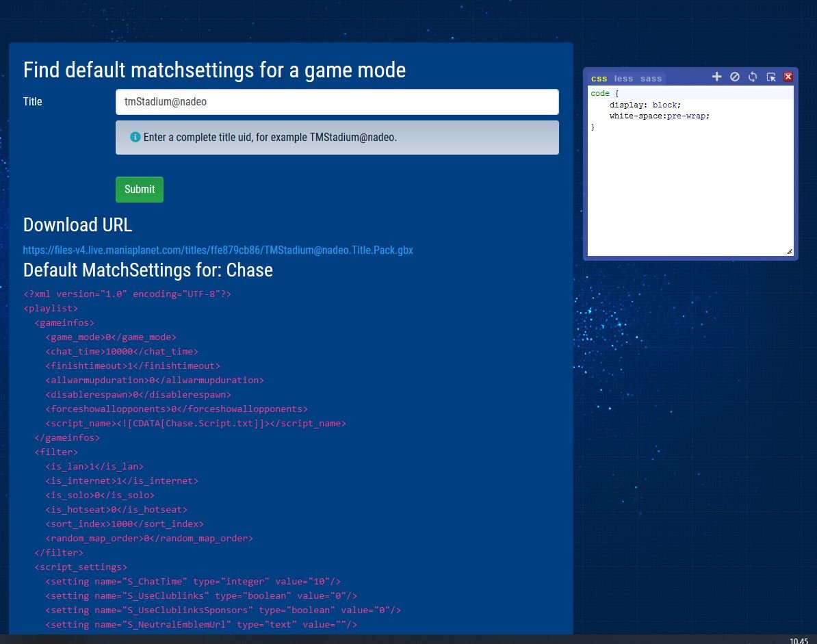This screenshot has width=817, height=644.
Task: Click the <game_mode>0</game_mode> line
Action: coord(111,337)
